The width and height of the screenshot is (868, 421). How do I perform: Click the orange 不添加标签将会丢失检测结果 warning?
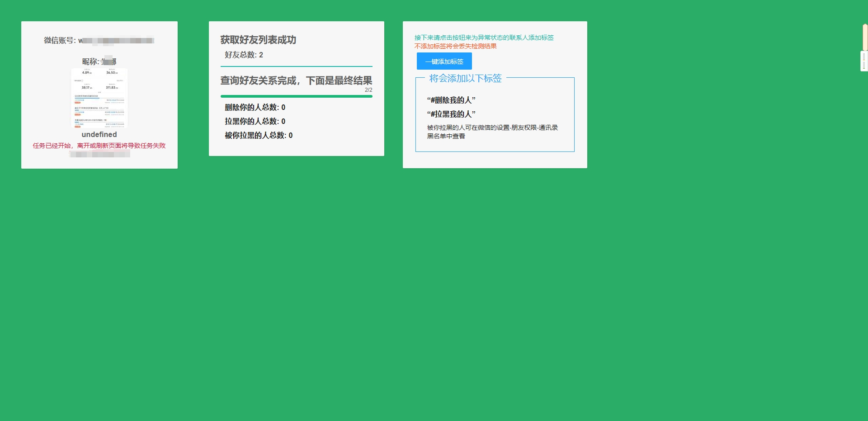456,46
